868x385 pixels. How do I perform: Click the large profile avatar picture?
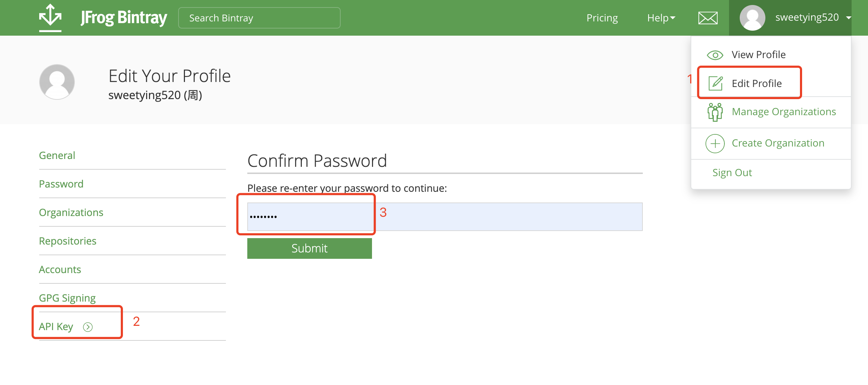pos(57,82)
